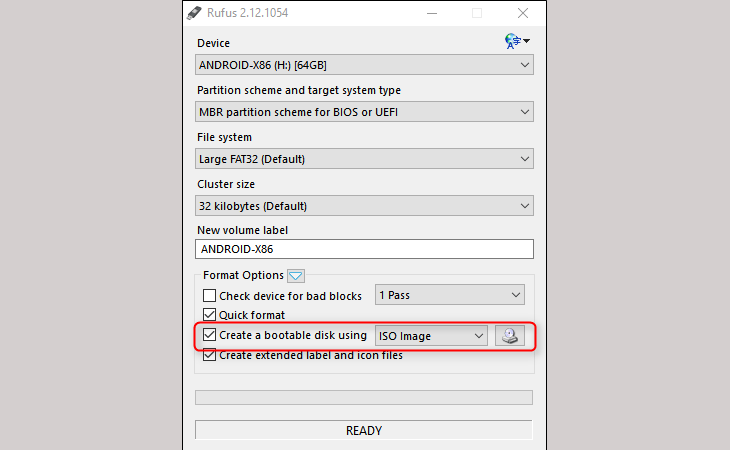This screenshot has height=450, width=730.
Task: Uncheck the Quick format option
Action: point(210,315)
